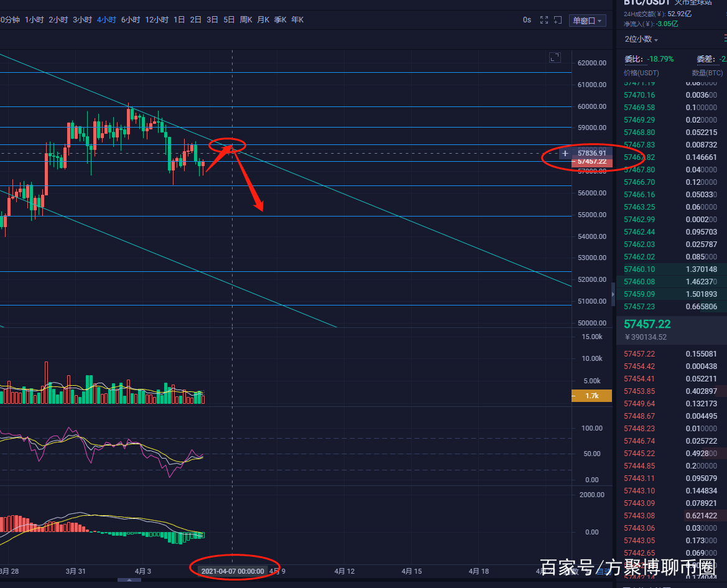The height and width of the screenshot is (588, 727).
Task: Select the 3小时 timeframe
Action: point(83,19)
